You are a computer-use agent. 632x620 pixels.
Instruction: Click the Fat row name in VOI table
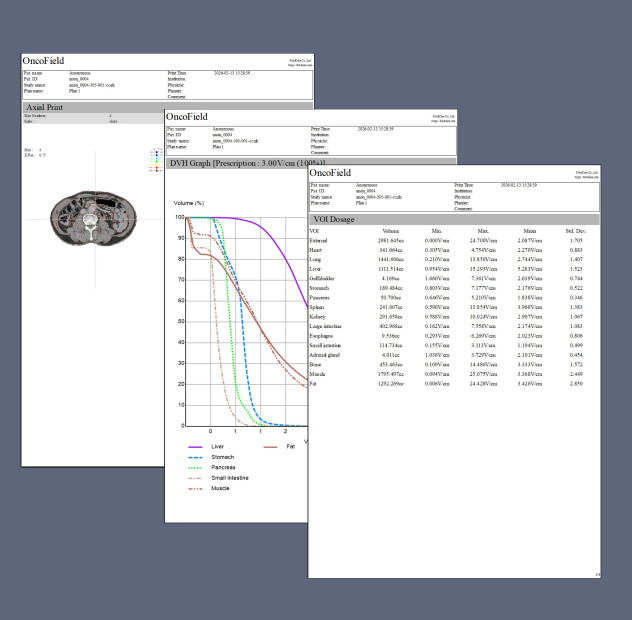pos(313,384)
